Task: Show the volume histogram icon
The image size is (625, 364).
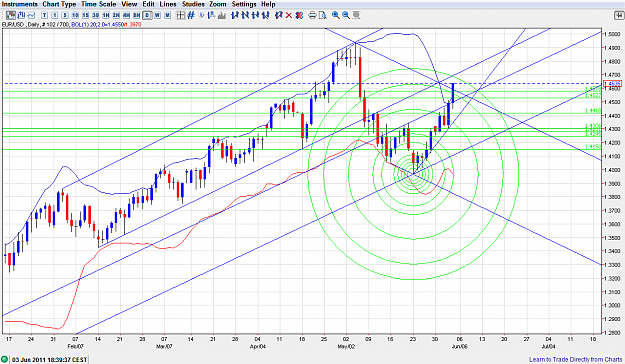Action: (x=222, y=15)
